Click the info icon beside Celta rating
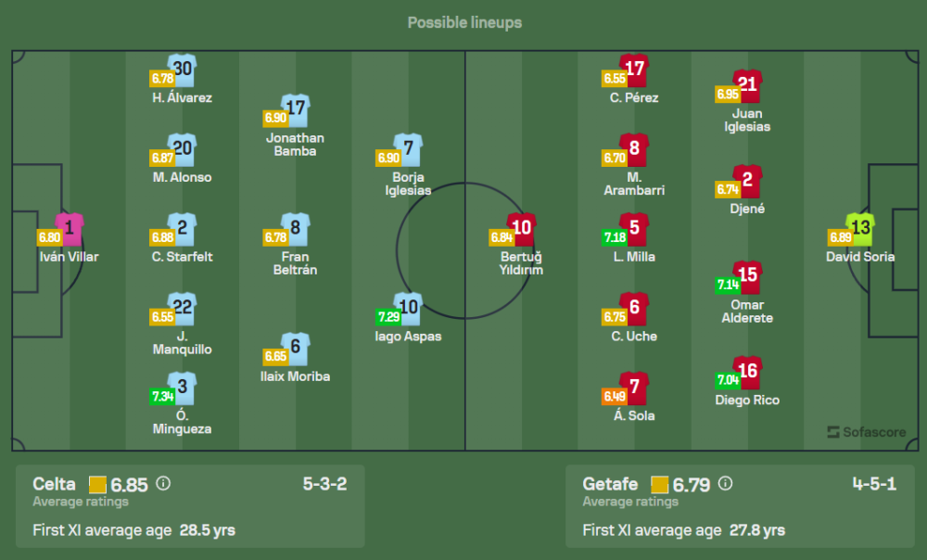Image resolution: width=927 pixels, height=560 pixels. (x=164, y=484)
